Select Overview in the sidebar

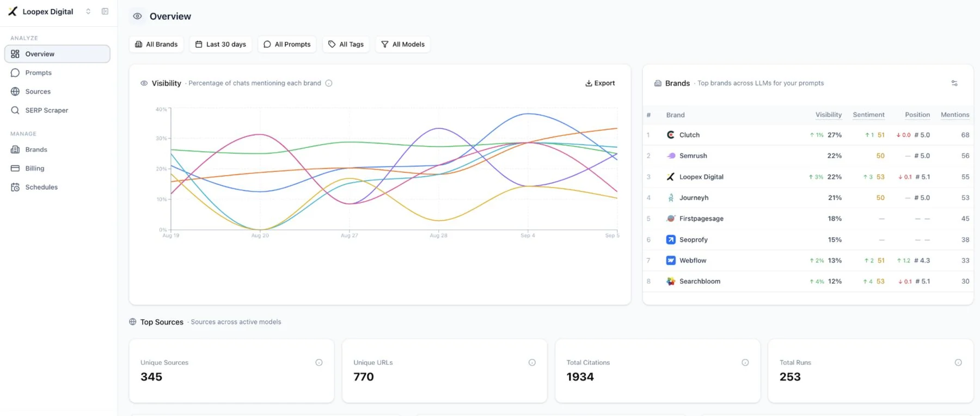click(x=57, y=54)
